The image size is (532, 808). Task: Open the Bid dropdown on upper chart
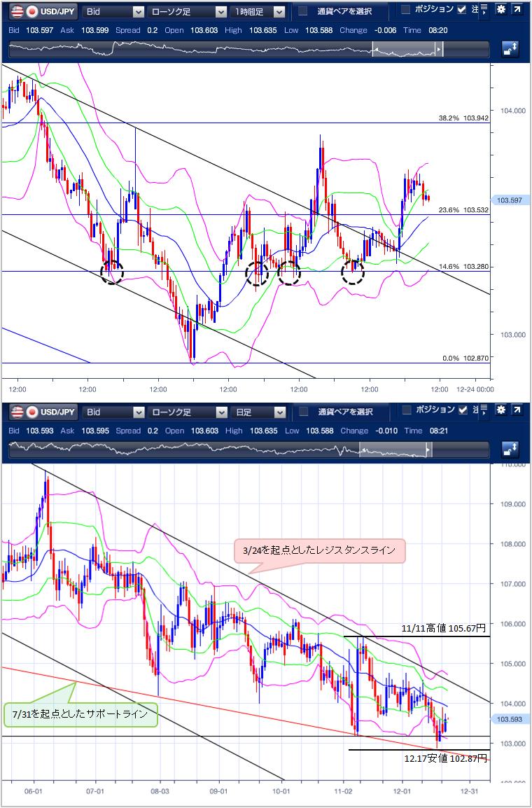113,11
